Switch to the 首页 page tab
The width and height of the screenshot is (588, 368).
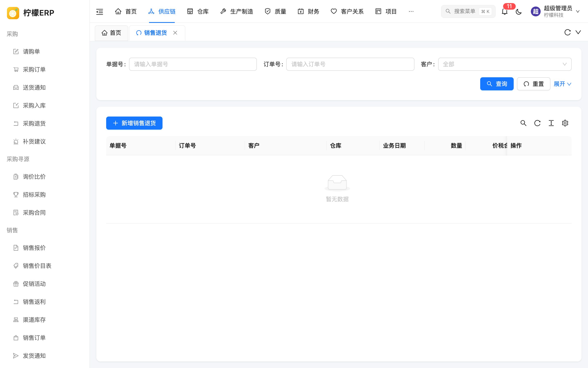(x=111, y=33)
